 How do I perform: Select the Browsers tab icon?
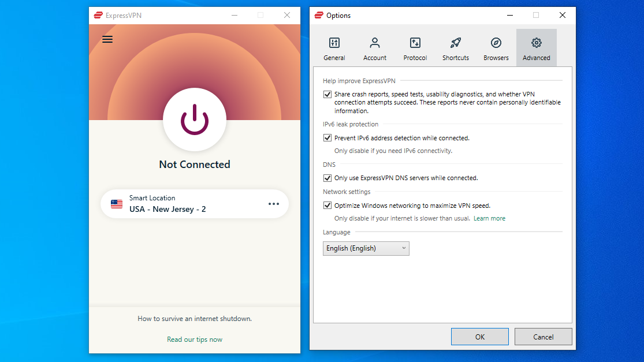496,43
